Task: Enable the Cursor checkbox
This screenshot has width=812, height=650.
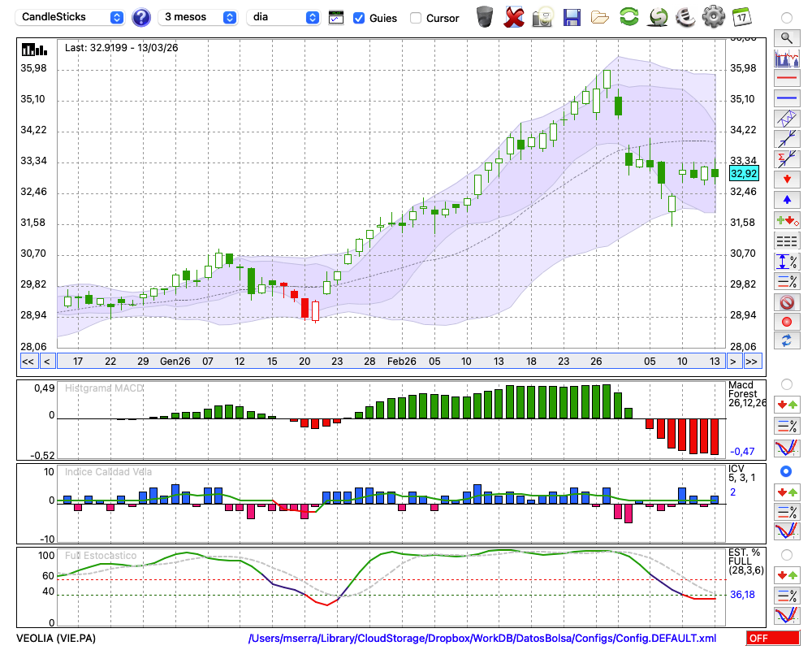Action: tap(416, 18)
